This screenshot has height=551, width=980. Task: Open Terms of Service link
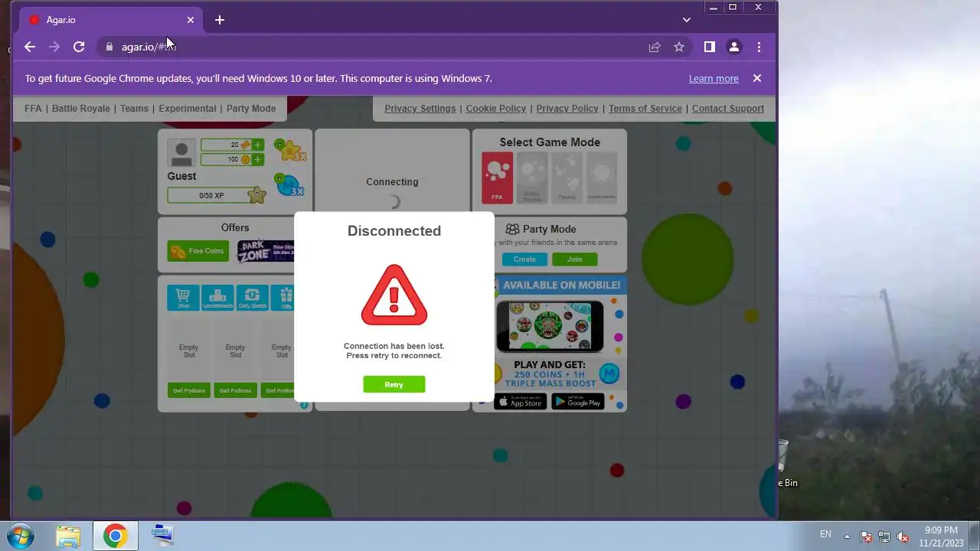click(645, 108)
